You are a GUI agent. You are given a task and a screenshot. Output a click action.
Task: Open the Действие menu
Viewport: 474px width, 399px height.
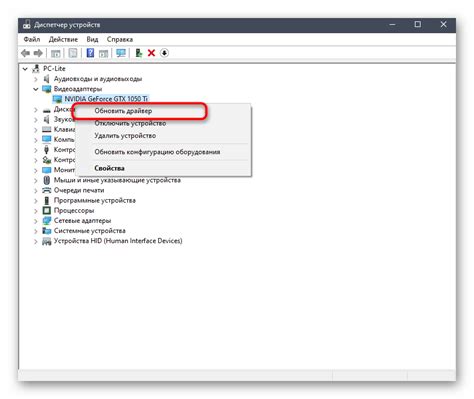pyautogui.click(x=63, y=39)
